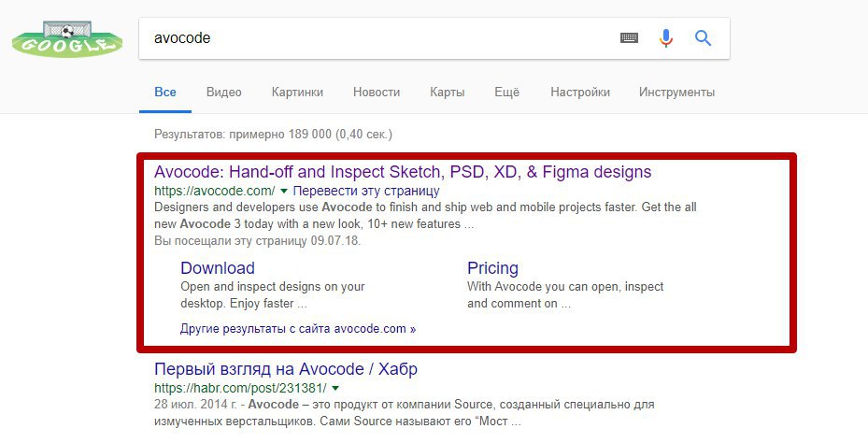Viewport: 868px width, 443px height.
Task: Click the Google soccer doodle logo
Action: coord(66,39)
